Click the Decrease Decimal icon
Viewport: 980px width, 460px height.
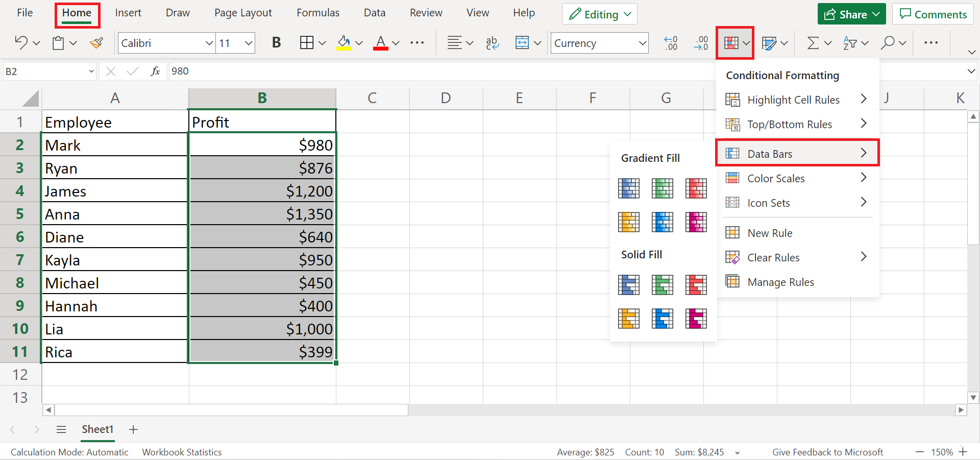click(701, 43)
